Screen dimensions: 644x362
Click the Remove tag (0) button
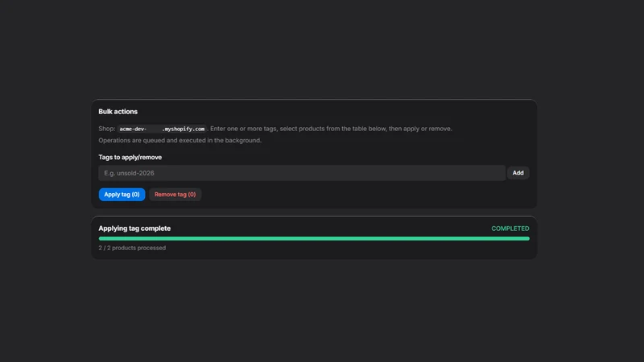coord(175,195)
